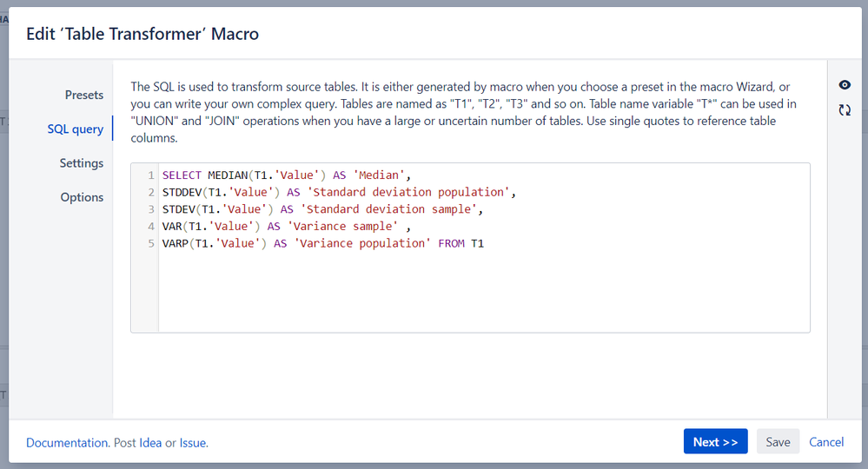Image resolution: width=868 pixels, height=469 pixels.
Task: Toggle the preview eye icon
Action: point(845,84)
